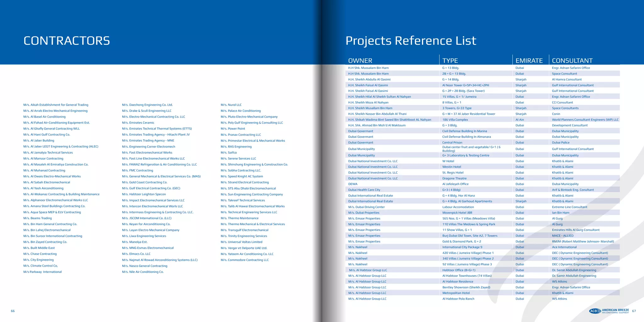The width and height of the screenshot is (644, 322).
Task: Click MACE - ALLIED consultant cell
Action: click(x=563, y=236)
